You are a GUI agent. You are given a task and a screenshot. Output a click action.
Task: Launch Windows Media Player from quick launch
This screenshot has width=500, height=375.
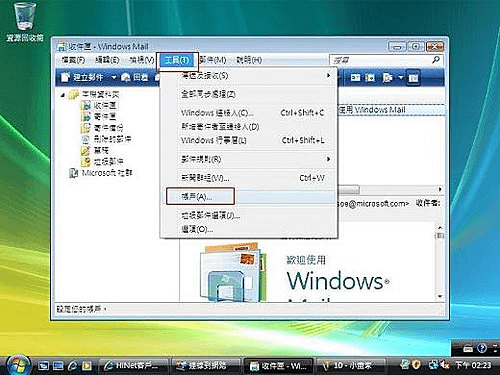[x=87, y=366]
